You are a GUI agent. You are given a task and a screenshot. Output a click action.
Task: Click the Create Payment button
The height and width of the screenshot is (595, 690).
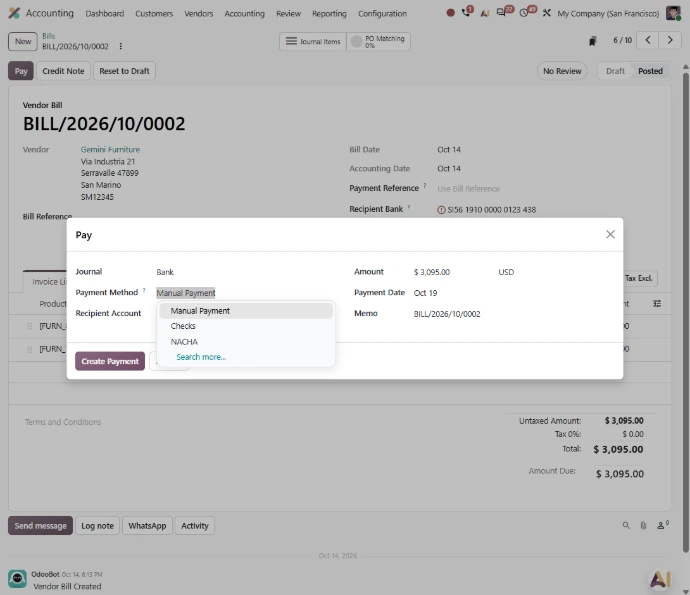point(110,361)
